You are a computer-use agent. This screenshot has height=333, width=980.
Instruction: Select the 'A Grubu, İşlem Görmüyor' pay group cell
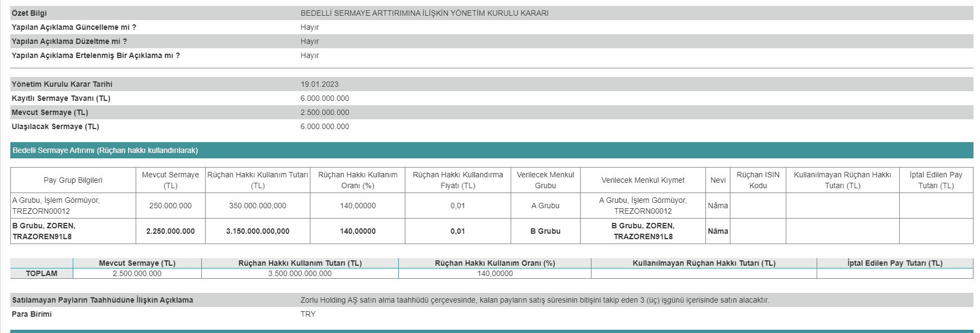click(x=56, y=206)
